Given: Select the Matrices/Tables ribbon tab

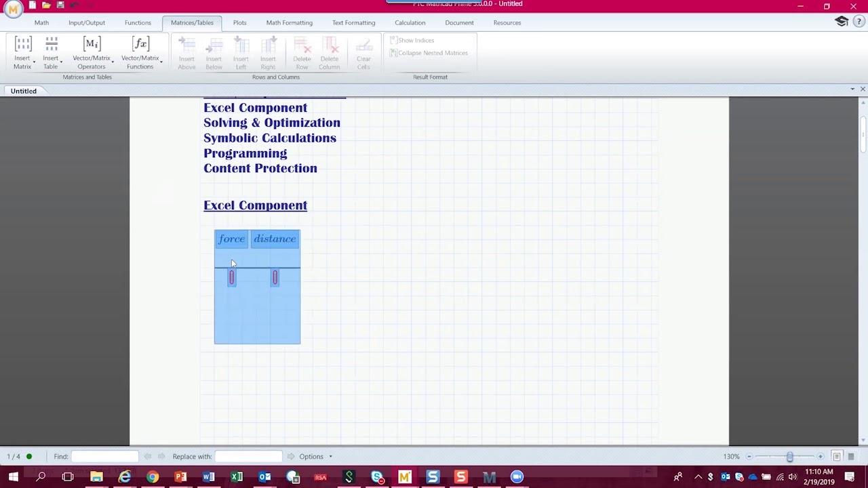Looking at the screenshot, I should pos(192,22).
